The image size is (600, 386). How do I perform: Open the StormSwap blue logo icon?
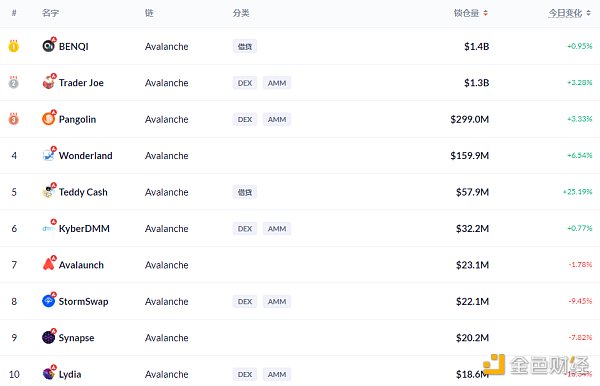click(49, 301)
